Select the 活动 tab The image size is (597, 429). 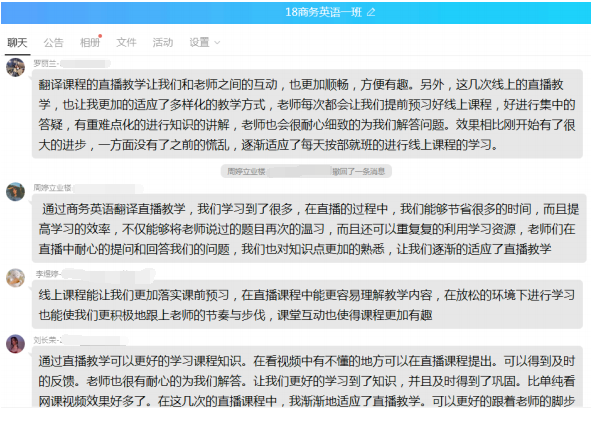163,42
